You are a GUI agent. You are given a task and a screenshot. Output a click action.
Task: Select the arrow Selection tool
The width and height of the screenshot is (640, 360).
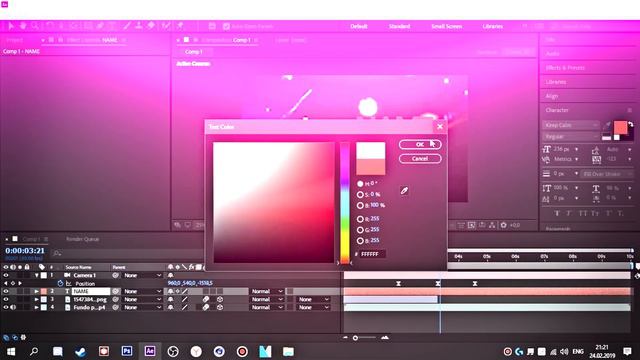(11, 26)
